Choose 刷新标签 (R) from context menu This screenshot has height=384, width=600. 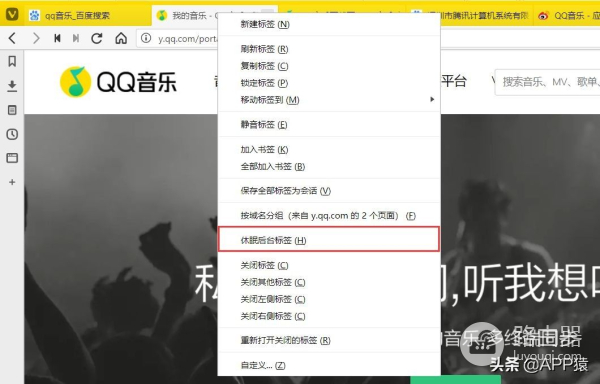coord(329,49)
